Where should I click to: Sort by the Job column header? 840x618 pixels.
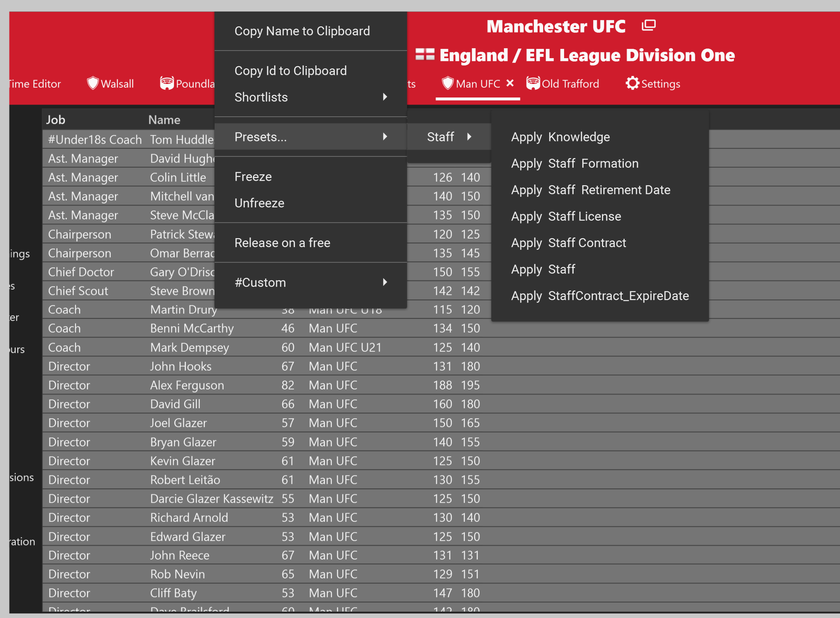(x=56, y=120)
